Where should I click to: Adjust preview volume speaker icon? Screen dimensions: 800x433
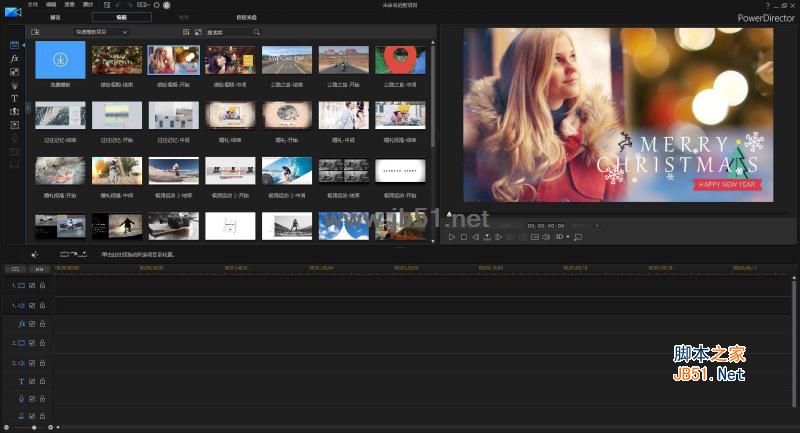point(546,237)
